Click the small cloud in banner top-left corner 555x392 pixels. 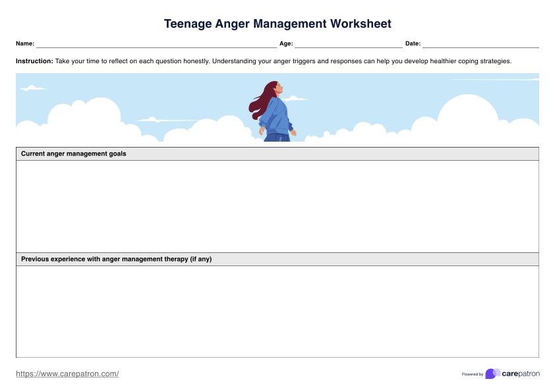[32, 88]
